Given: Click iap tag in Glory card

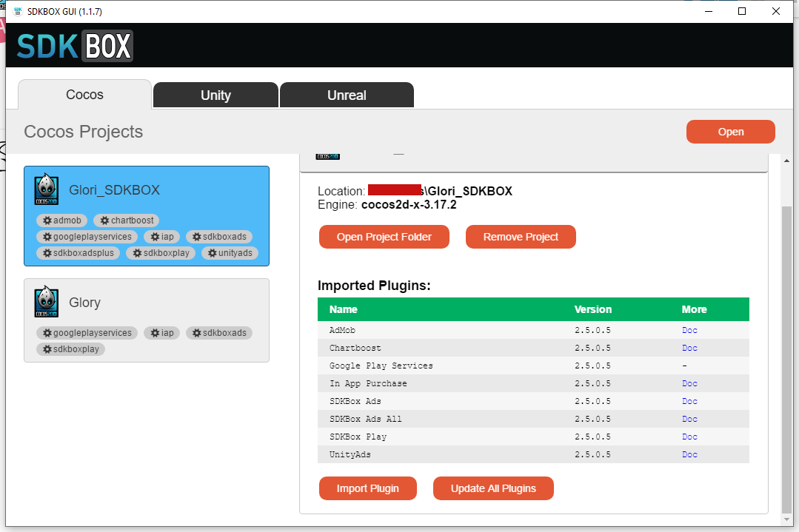Looking at the screenshot, I should tap(161, 333).
